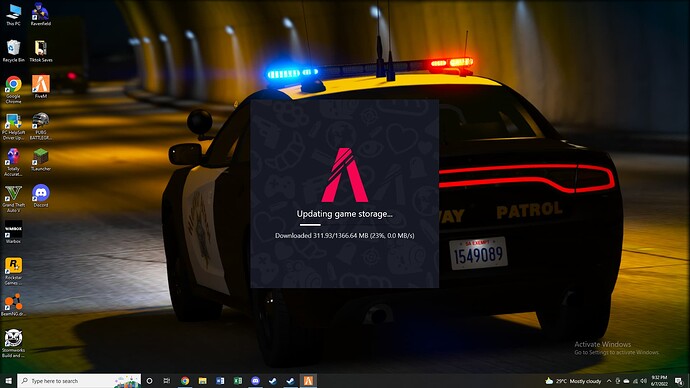The width and height of the screenshot is (690, 388).
Task: Select the Grand Theft Auto V desktop icon
Action: tap(13, 199)
